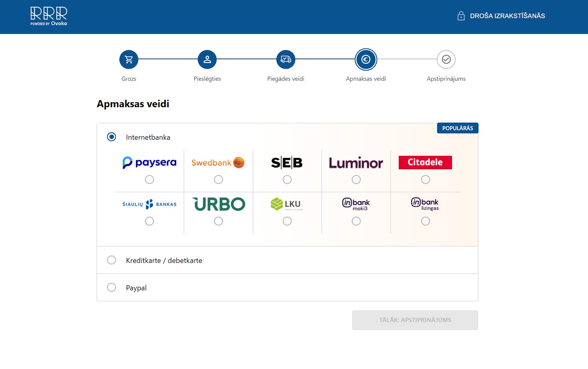This screenshot has height=369, width=588.
Task: Choose Inbank moki3 radio option
Action: (356, 221)
